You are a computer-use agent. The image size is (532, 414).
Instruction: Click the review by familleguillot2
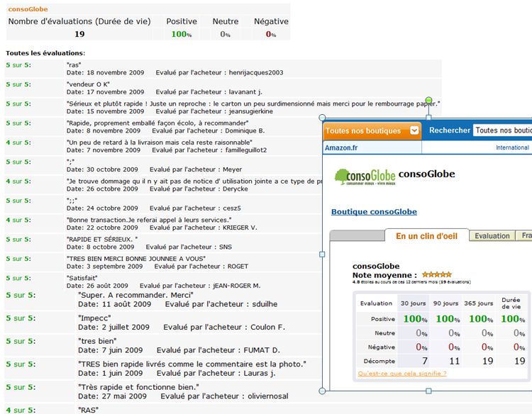[163, 146]
